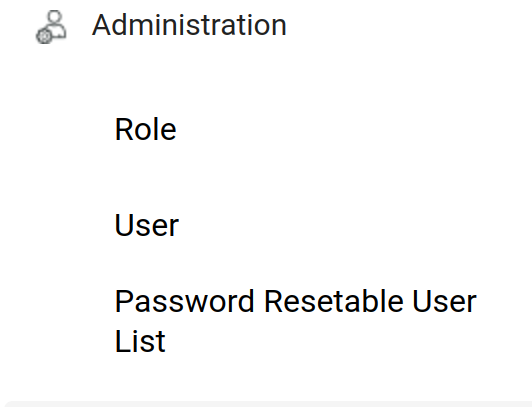The width and height of the screenshot is (532, 407).
Task: Click the Password Resetable User text line
Action: point(296,301)
